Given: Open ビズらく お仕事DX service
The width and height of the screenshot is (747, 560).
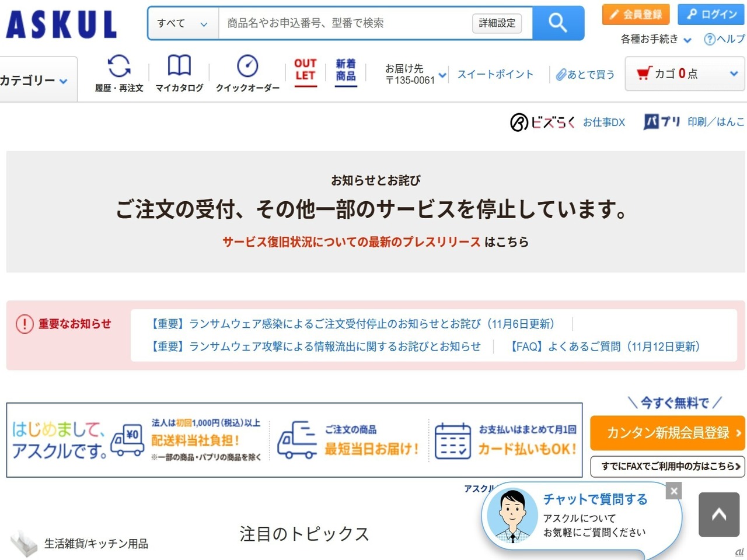Looking at the screenshot, I should (x=567, y=122).
